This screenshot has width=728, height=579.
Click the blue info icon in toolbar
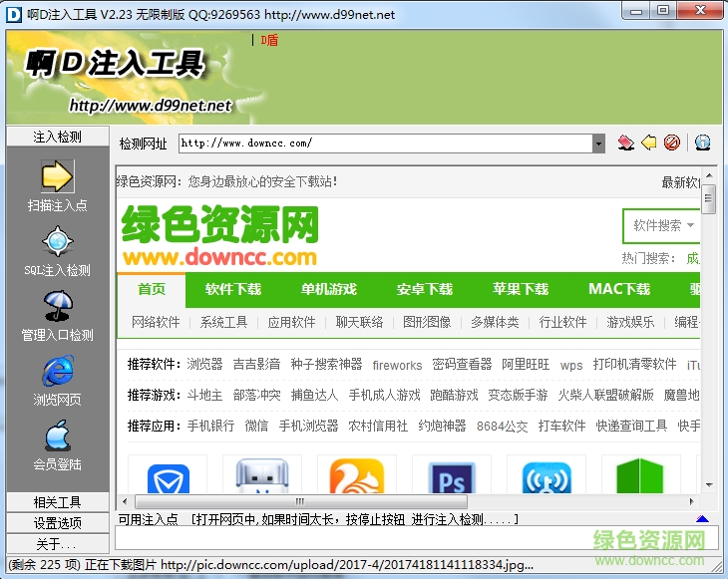(x=702, y=143)
